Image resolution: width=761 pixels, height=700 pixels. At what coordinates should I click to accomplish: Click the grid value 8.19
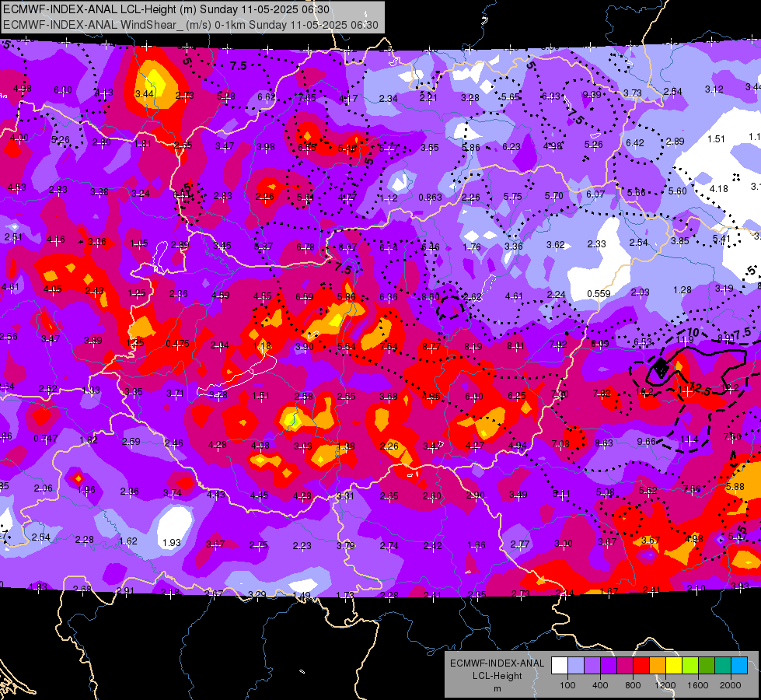473,346
